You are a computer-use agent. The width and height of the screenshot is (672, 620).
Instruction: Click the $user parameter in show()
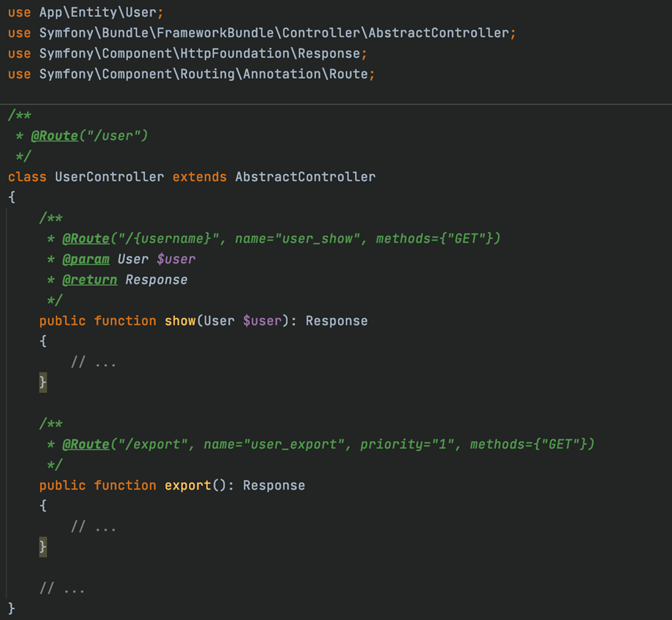(x=262, y=321)
